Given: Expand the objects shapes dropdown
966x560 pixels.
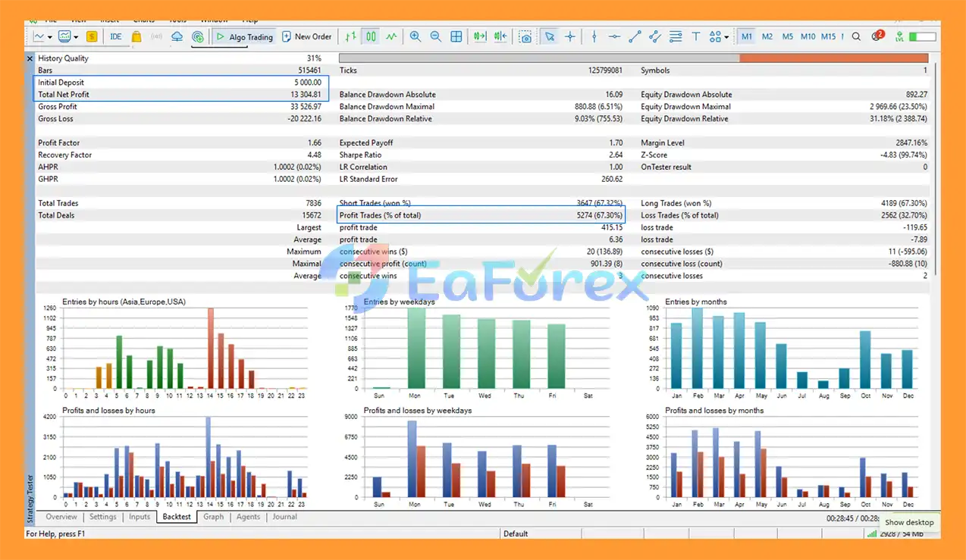Looking at the screenshot, I should coord(726,37).
